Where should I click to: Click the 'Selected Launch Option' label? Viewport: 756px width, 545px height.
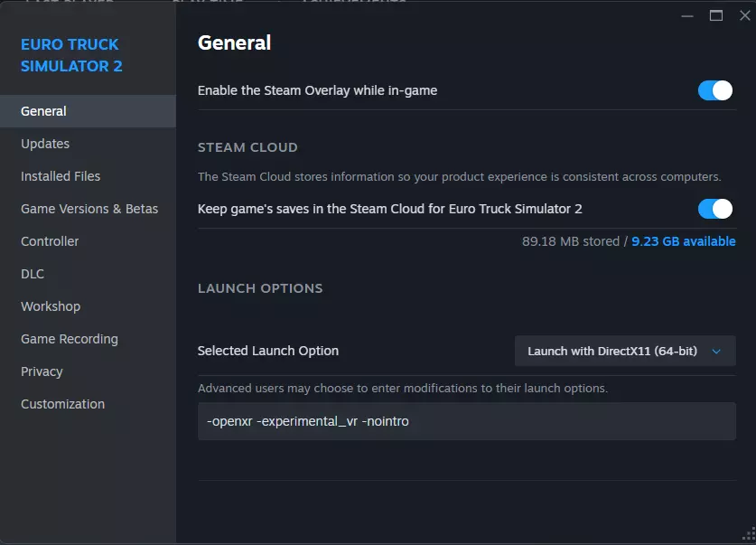(268, 351)
